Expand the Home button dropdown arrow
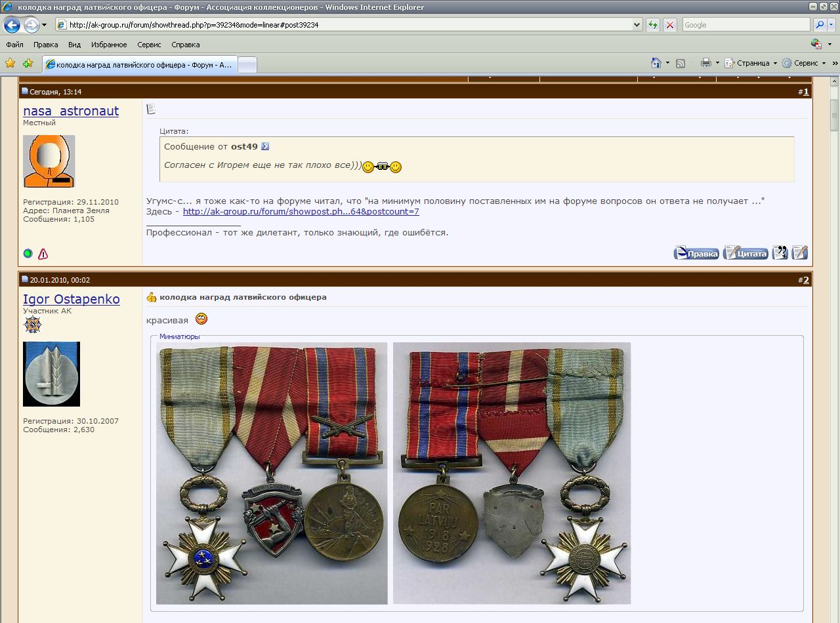 [667, 63]
